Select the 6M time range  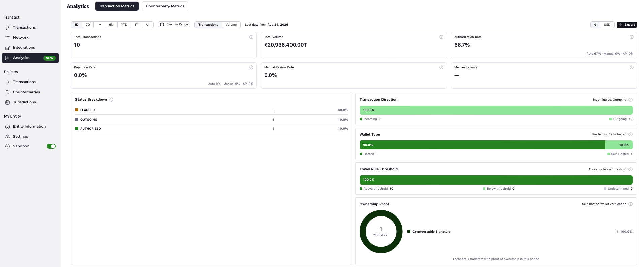click(x=111, y=25)
